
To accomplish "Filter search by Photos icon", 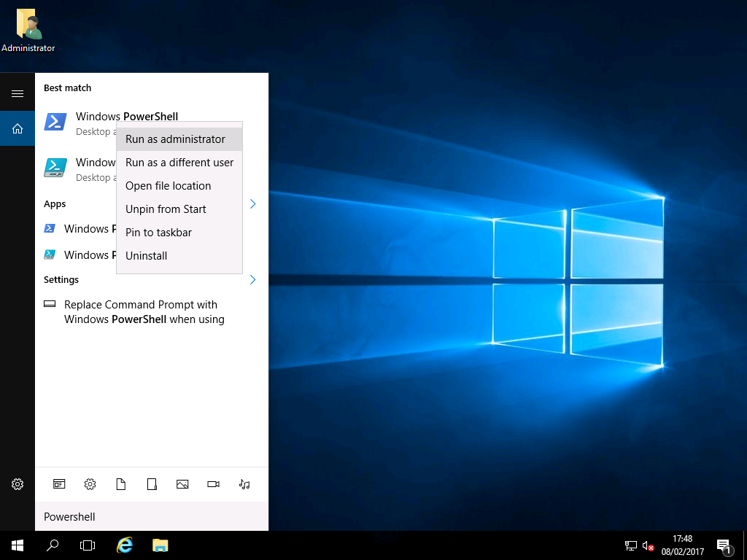I will click(x=182, y=484).
